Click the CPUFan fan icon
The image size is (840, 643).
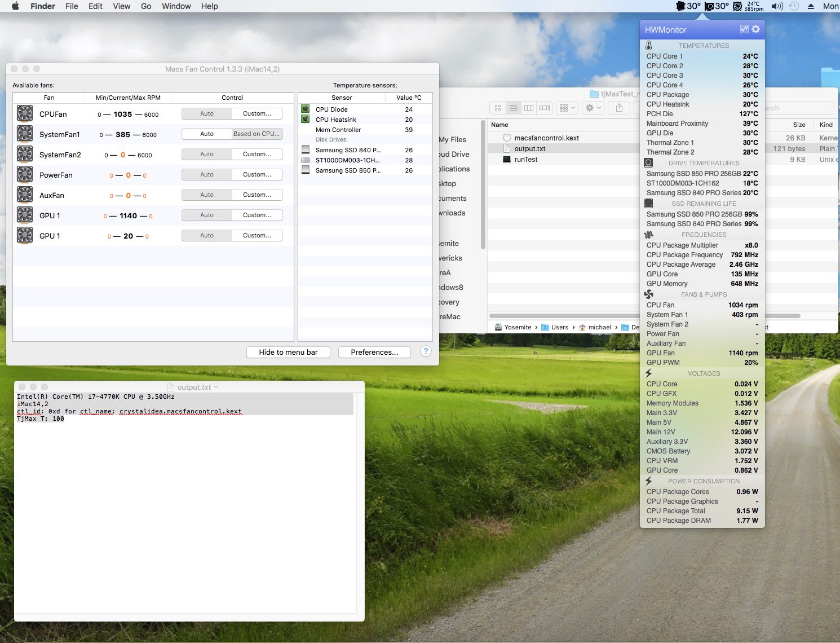(x=24, y=113)
